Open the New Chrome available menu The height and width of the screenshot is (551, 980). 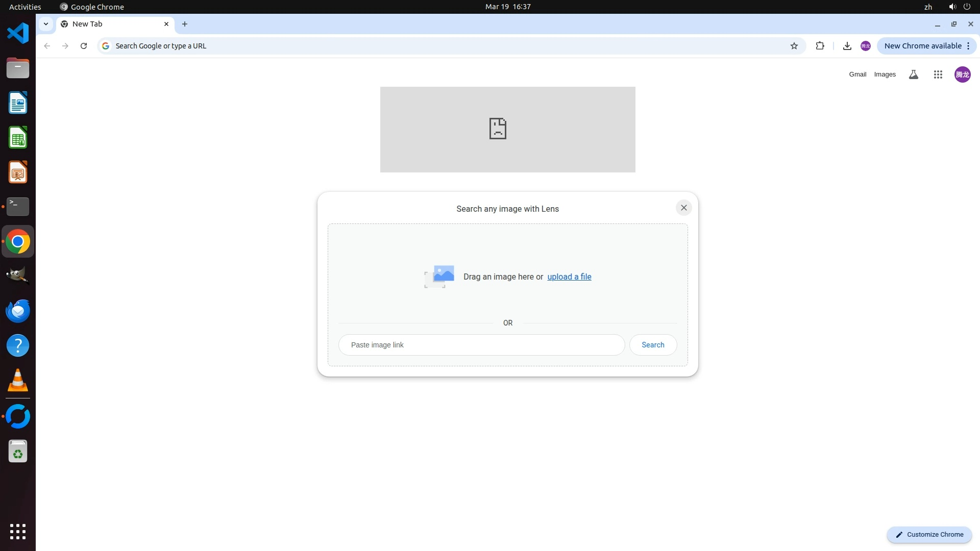pos(926,46)
